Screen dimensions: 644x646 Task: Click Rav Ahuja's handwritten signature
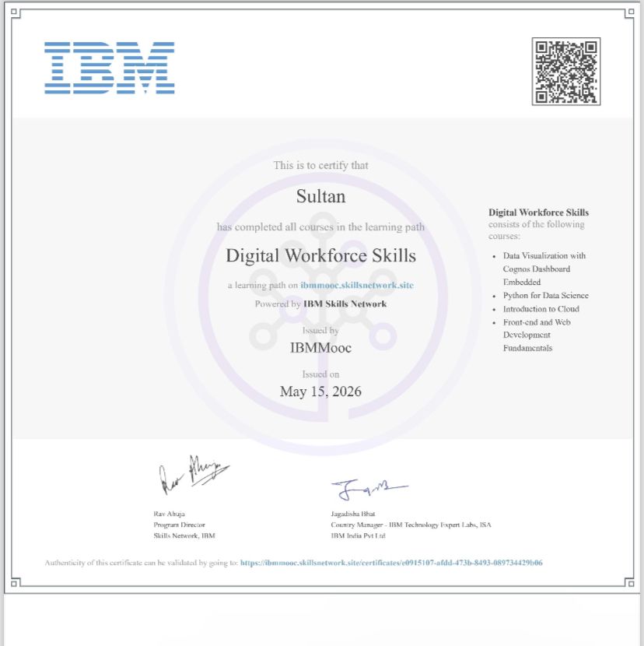tap(194, 474)
